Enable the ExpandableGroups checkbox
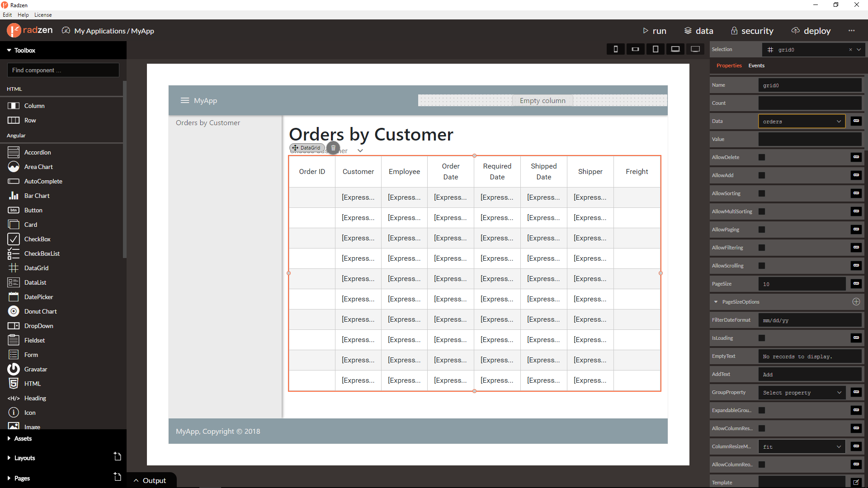 [762, 410]
